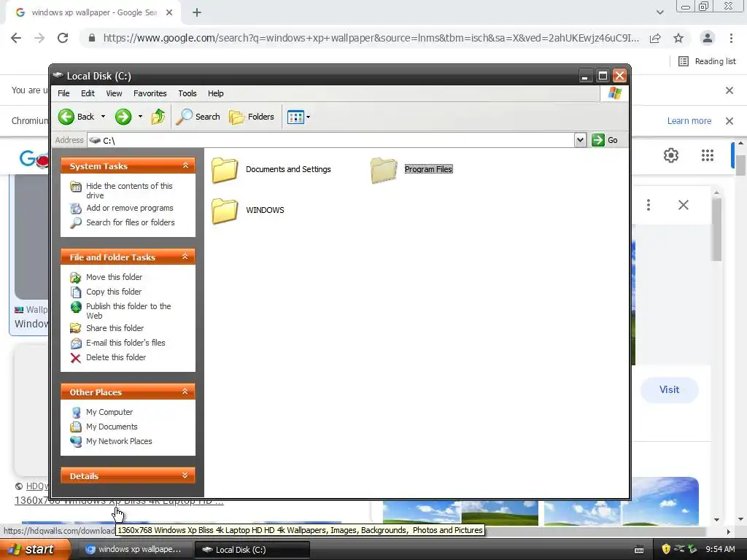The width and height of the screenshot is (747, 560).
Task: Click the Learn more link in Chrome
Action: [x=689, y=121]
